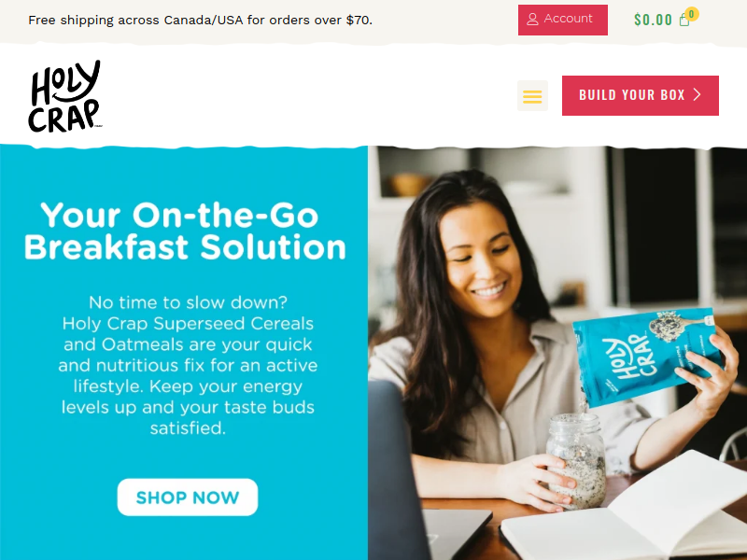747x560 pixels.
Task: Click the No time to slow down paragraph
Action: [x=188, y=365]
